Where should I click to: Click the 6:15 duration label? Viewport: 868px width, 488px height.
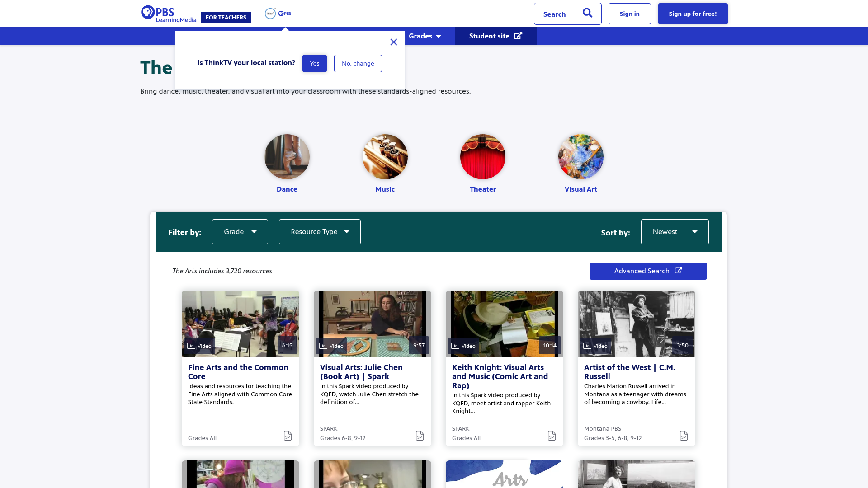pos(287,346)
